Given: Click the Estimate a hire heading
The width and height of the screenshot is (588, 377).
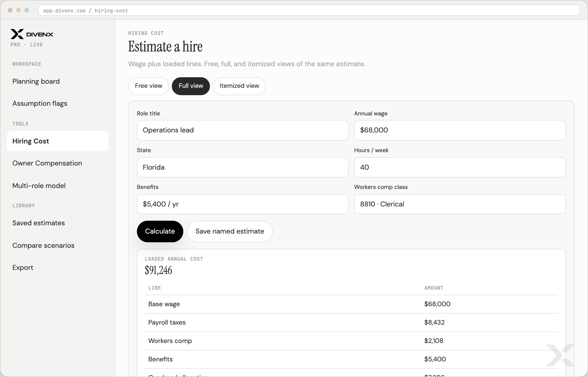Looking at the screenshot, I should (165, 46).
